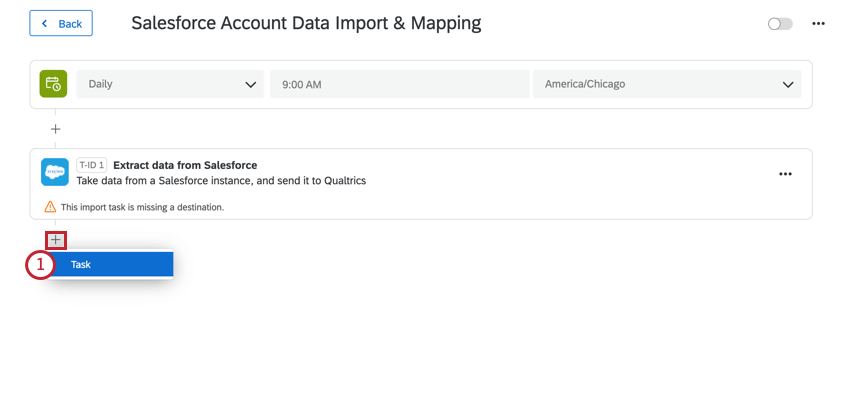Click the Daily dropdown chevron arrow
Image resolution: width=850 pixels, height=393 pixels.
(x=250, y=85)
